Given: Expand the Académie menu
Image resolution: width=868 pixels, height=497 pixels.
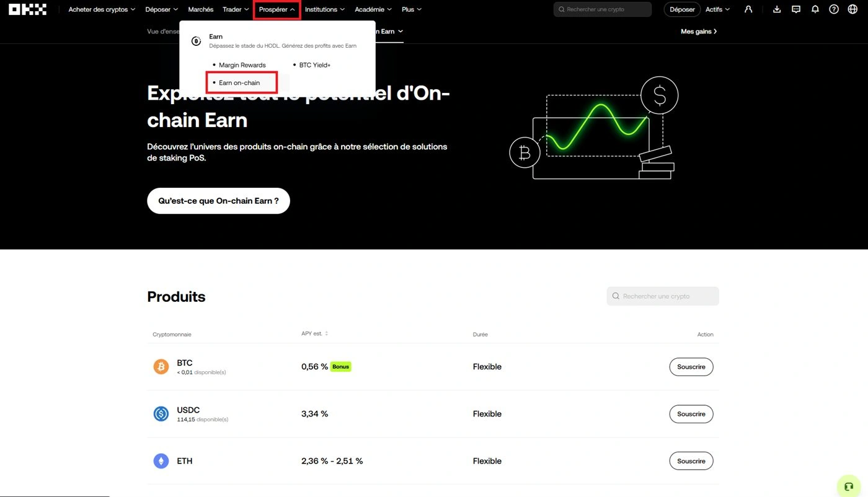Looking at the screenshot, I should (373, 9).
